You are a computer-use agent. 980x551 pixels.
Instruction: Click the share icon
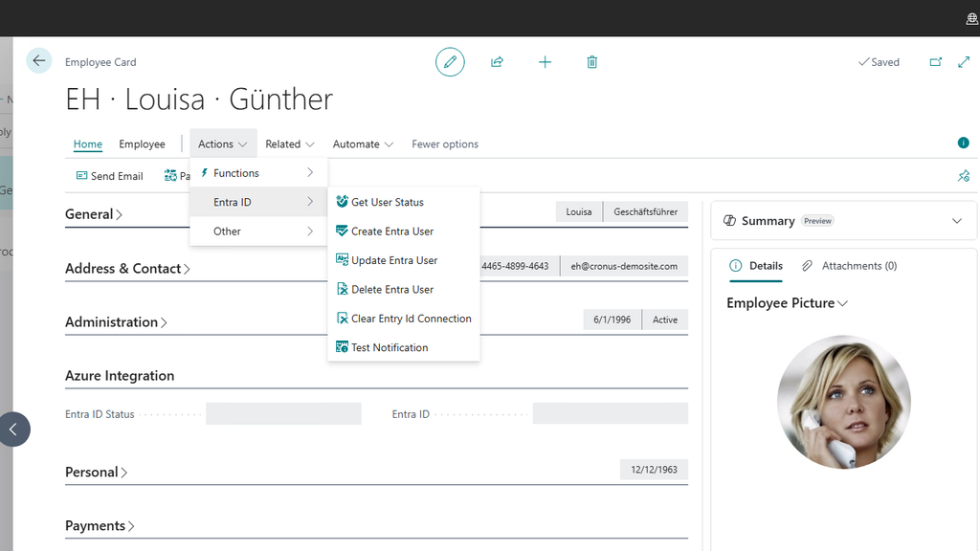497,62
